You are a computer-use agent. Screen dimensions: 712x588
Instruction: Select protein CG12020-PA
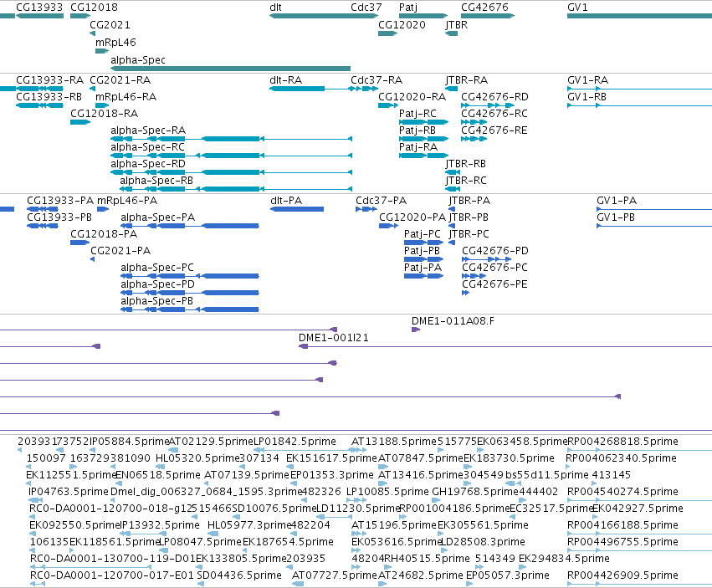[x=389, y=226]
